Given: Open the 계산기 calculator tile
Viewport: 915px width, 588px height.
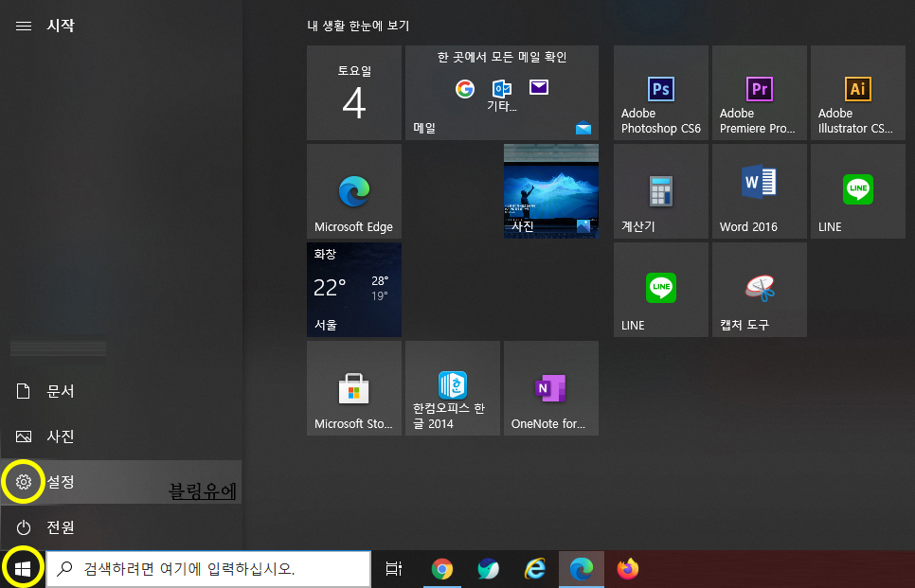Looking at the screenshot, I should [x=660, y=191].
